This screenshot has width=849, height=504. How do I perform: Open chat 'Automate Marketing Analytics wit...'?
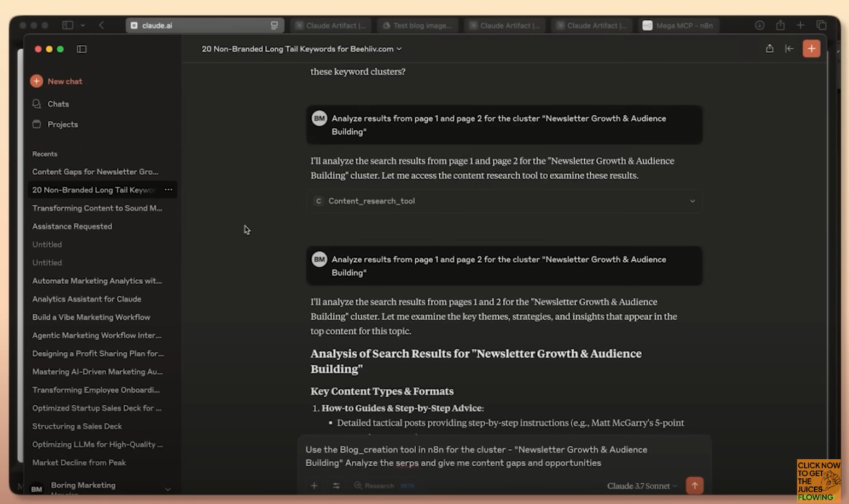click(97, 280)
